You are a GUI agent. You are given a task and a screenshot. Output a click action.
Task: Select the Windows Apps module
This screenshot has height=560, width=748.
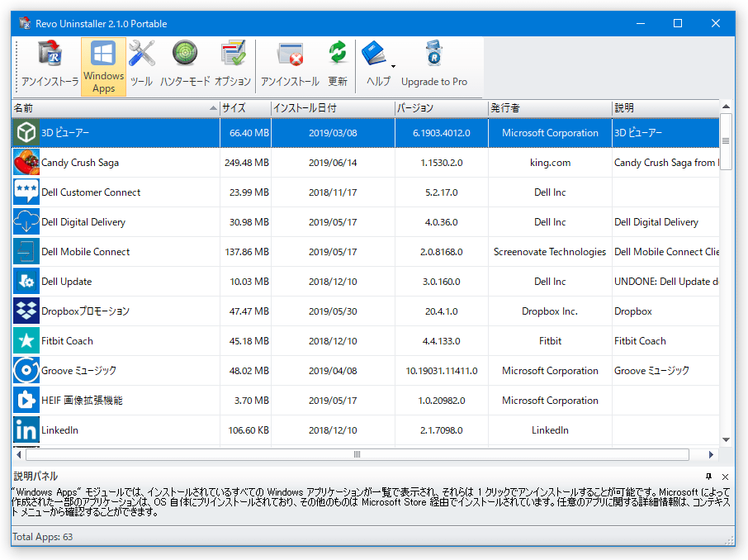103,67
